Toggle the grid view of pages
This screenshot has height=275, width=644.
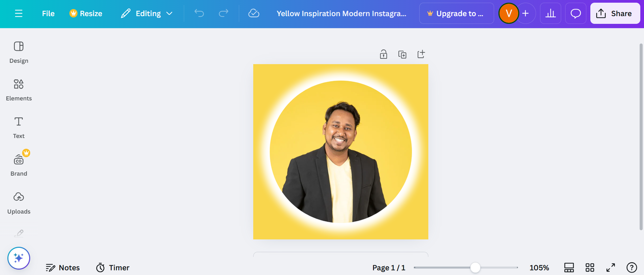point(590,267)
